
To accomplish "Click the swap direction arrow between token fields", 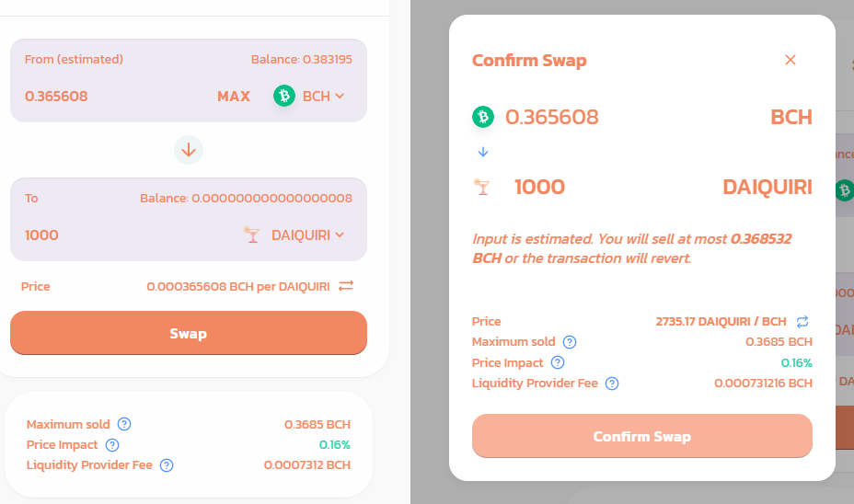I will (x=189, y=150).
